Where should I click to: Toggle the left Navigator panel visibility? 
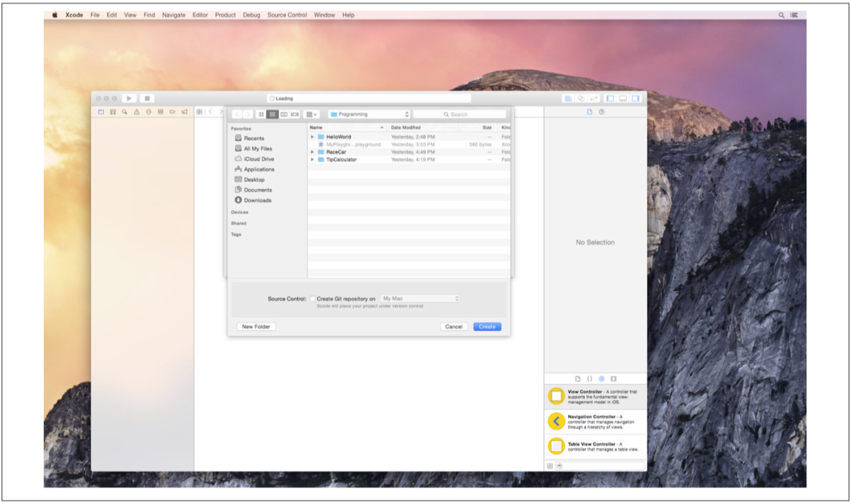(610, 99)
